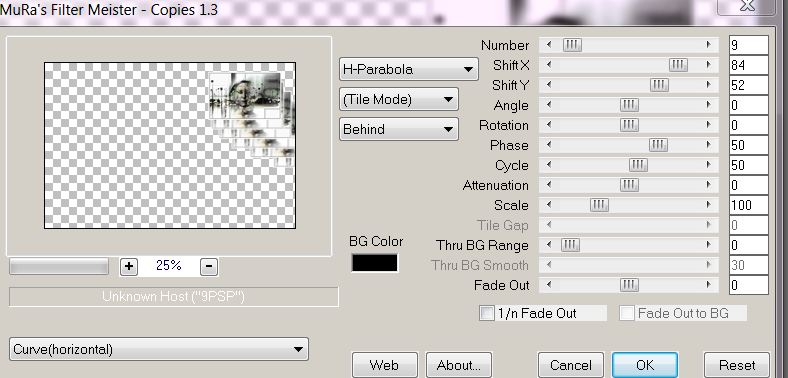The height and width of the screenshot is (378, 788).
Task: Click the Shift X slider left arrow
Action: pyautogui.click(x=549, y=65)
